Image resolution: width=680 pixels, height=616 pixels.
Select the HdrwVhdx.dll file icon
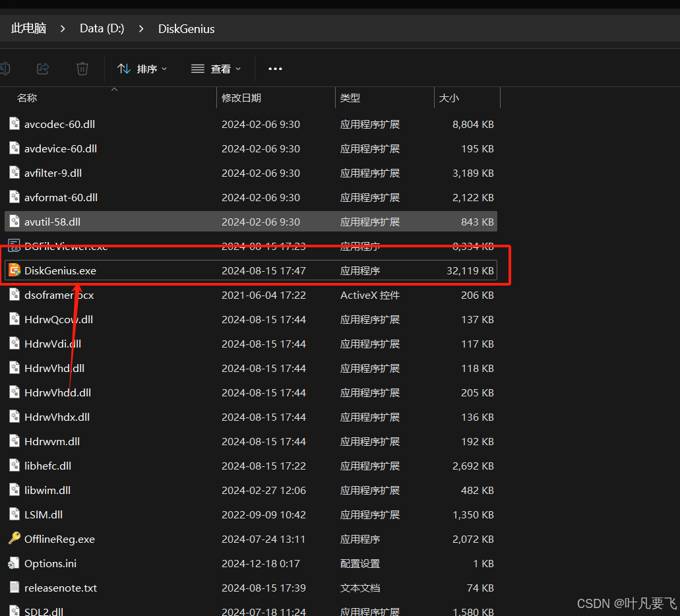(15, 416)
